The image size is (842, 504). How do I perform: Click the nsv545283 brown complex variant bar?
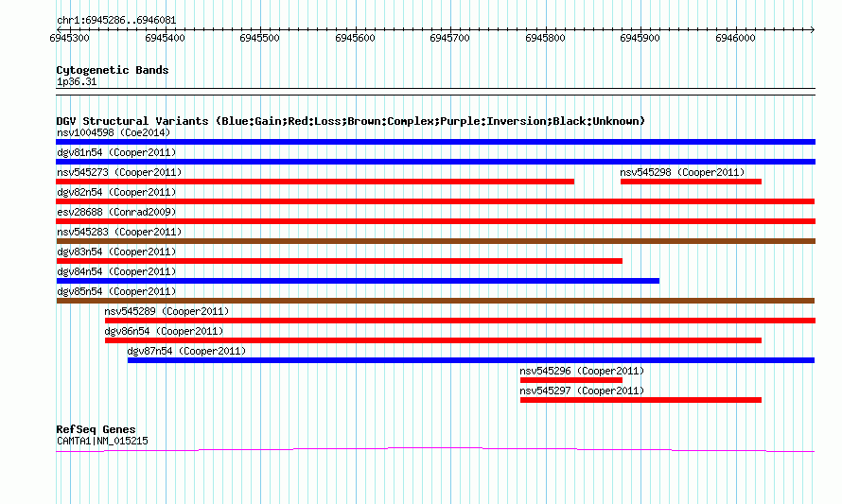coord(435,241)
